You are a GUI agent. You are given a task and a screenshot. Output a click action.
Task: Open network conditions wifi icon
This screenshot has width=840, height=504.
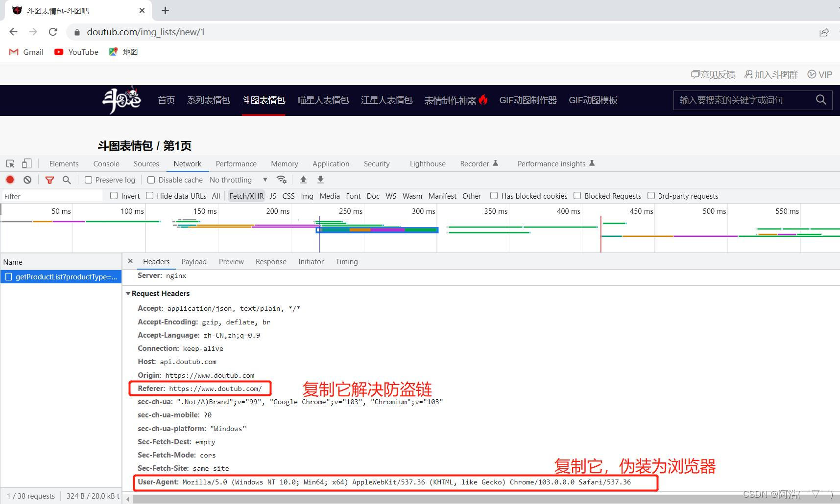[282, 180]
